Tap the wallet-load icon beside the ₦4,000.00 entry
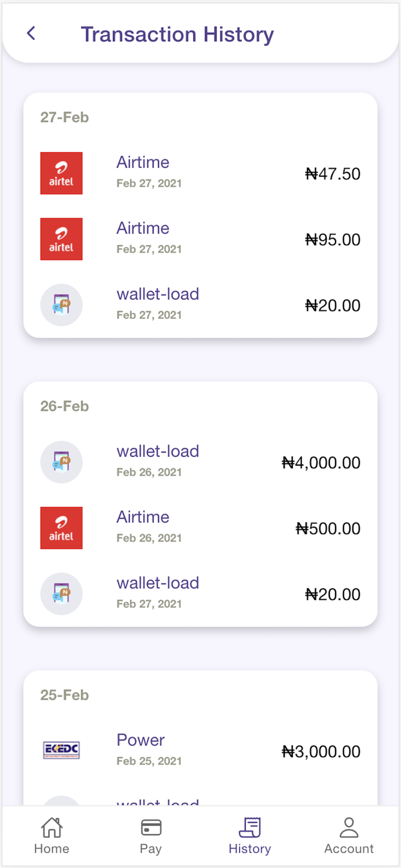Screen dimensions: 401x868 point(61,462)
